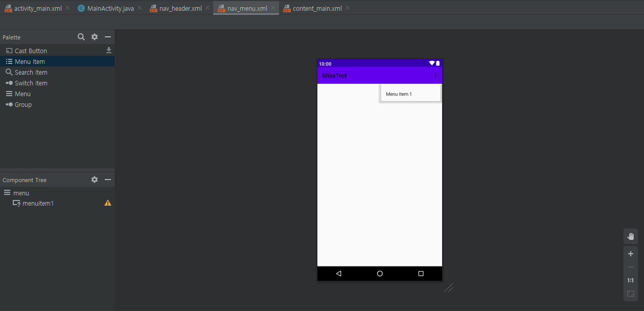Close the nav_menu.xml tab

click(273, 8)
